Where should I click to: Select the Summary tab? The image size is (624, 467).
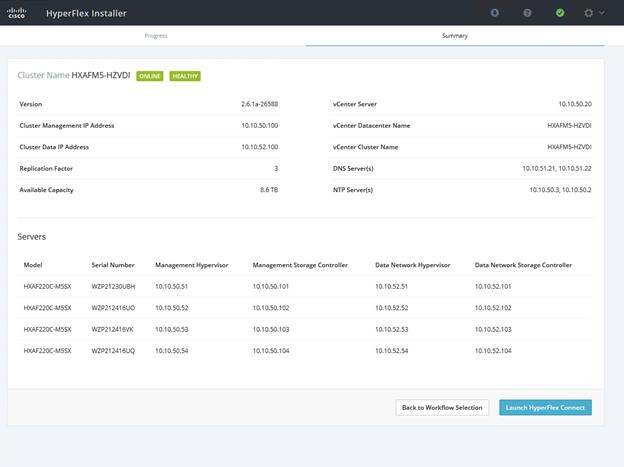click(455, 36)
